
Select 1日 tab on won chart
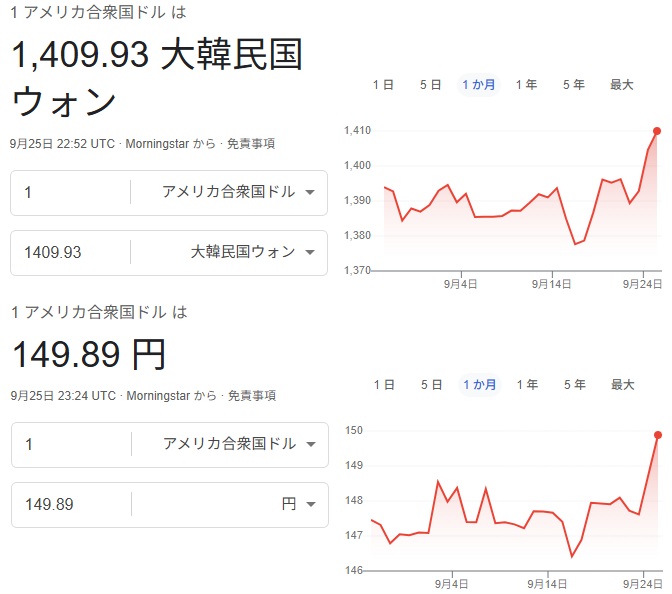[383, 85]
